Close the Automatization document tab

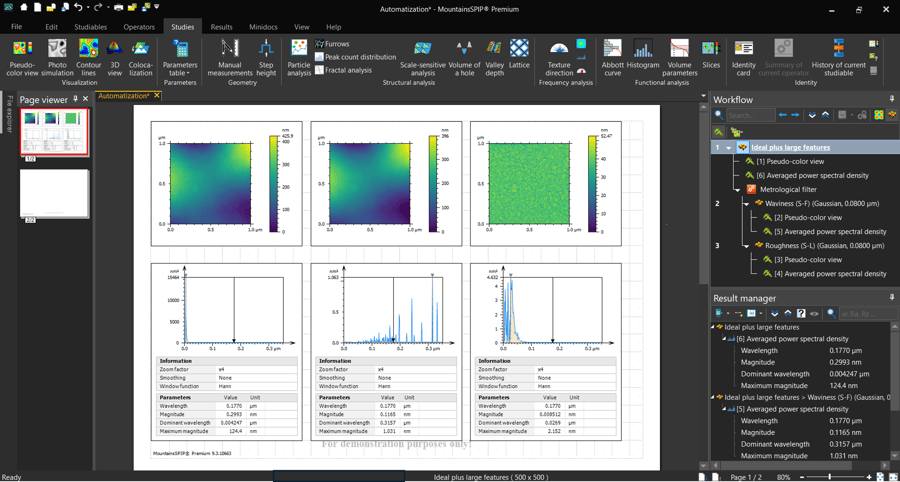[157, 96]
